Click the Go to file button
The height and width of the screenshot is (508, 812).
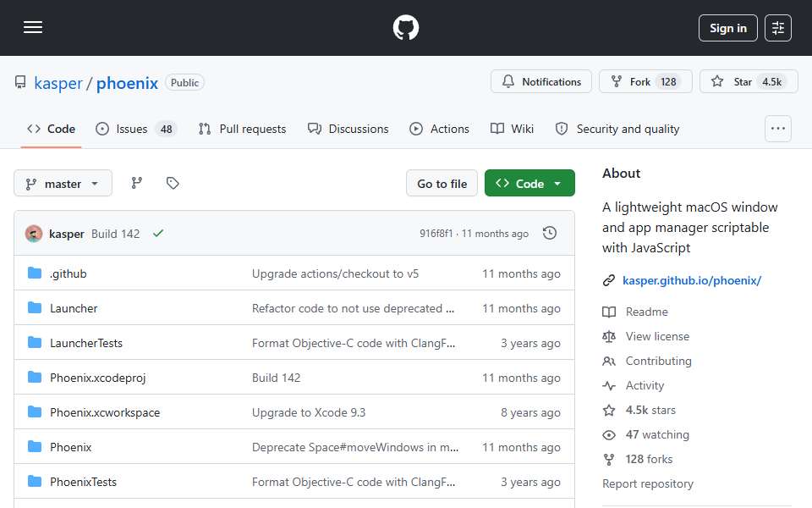click(442, 184)
